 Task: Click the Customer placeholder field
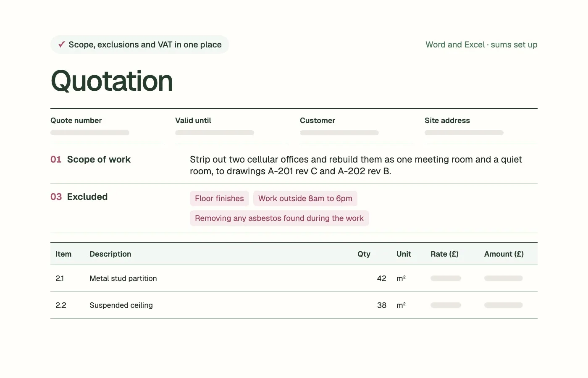pos(339,133)
